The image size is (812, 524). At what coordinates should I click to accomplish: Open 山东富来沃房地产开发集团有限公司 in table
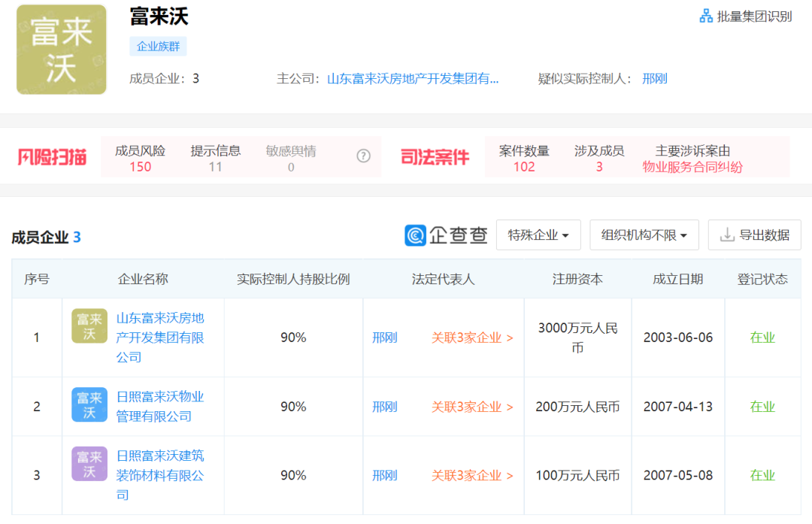click(160, 338)
